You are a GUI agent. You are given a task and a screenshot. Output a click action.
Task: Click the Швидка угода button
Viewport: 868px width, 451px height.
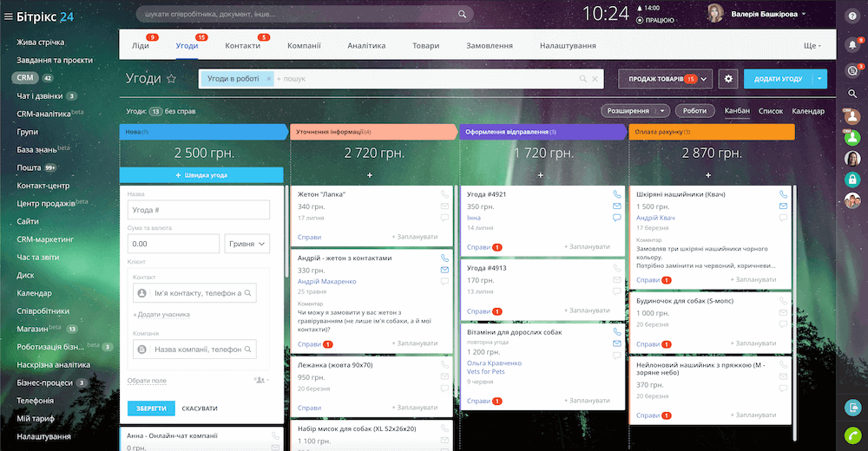(201, 175)
